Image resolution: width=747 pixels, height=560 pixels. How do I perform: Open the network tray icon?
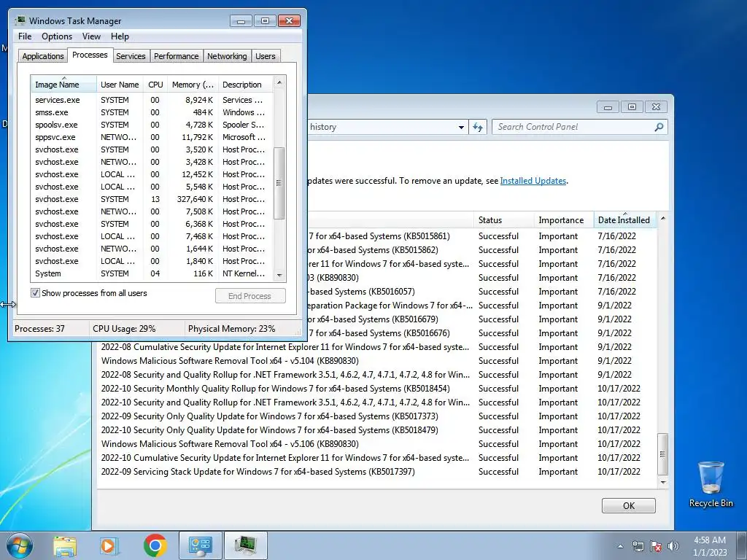(638, 546)
